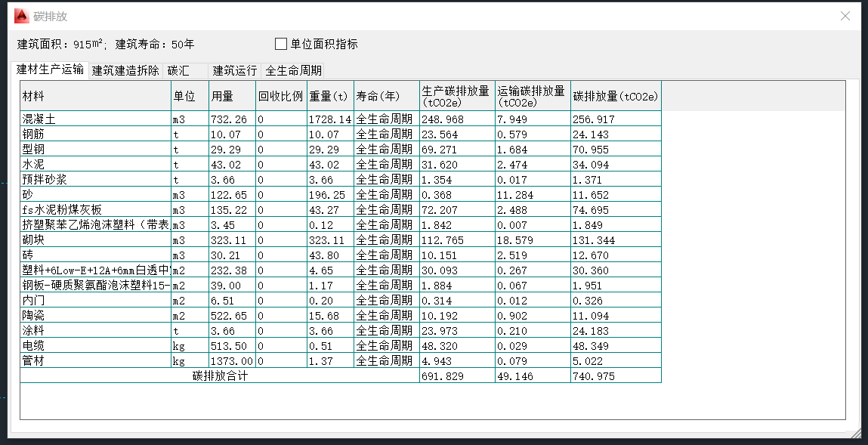
Task: Click the 寿命 cell in the 砌块 row
Action: point(385,240)
